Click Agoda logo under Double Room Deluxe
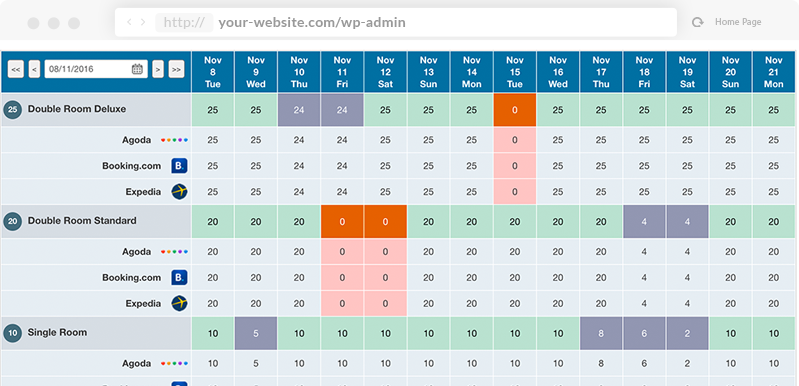The width and height of the screenshot is (799, 386). 174,140
